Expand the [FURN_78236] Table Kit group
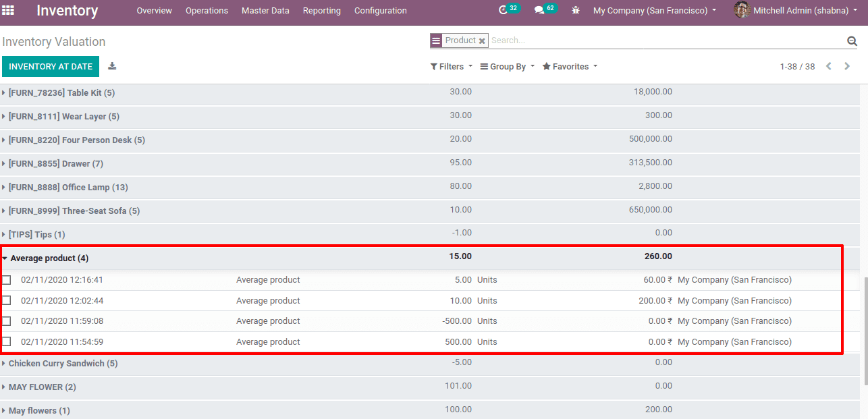 coord(61,93)
